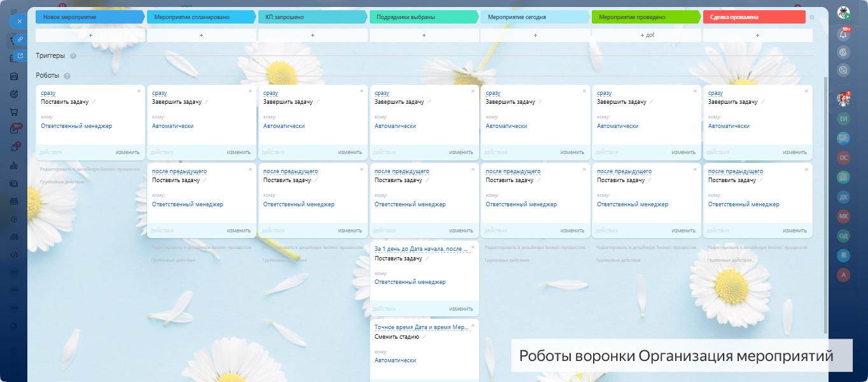Copy page link using the chain icon
The height and width of the screenshot is (382, 868).
click(20, 39)
